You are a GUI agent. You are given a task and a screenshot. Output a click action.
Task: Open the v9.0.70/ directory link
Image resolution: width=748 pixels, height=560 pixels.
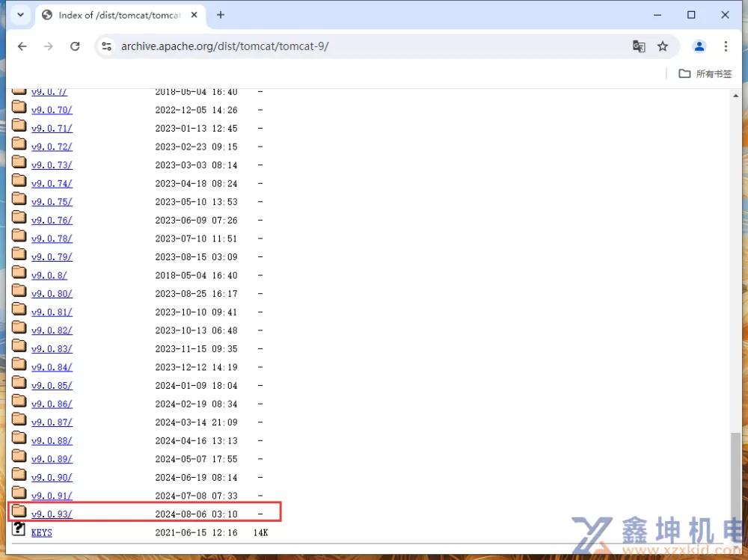[52, 110]
